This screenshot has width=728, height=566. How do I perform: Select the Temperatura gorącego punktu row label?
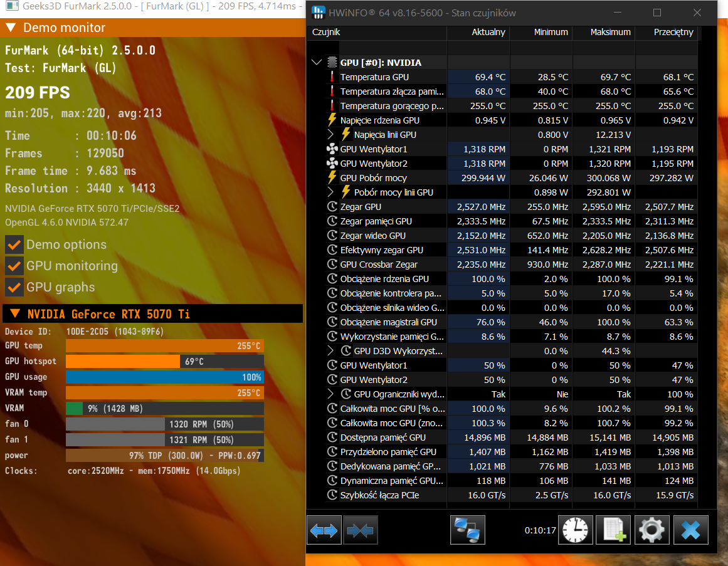click(x=392, y=106)
